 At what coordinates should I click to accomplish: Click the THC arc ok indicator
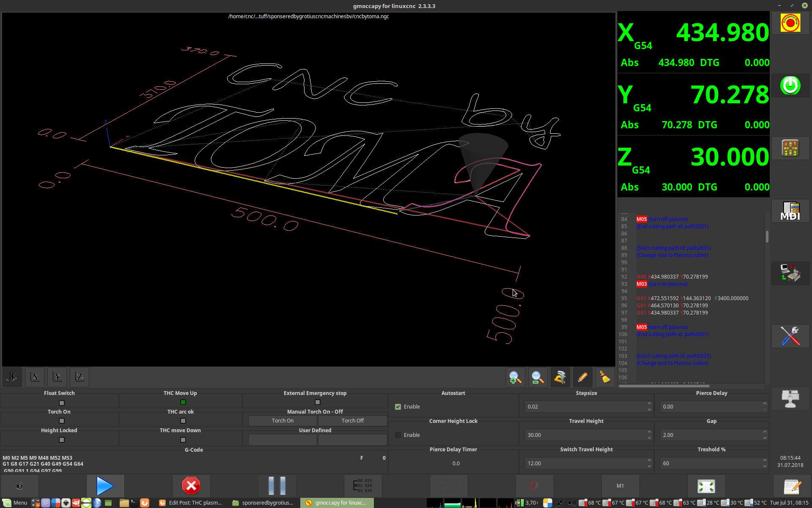click(x=183, y=421)
